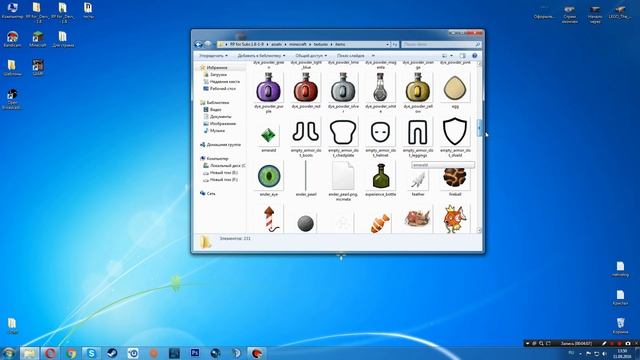Click the 'minecraft' segment in address path

(x=298, y=44)
